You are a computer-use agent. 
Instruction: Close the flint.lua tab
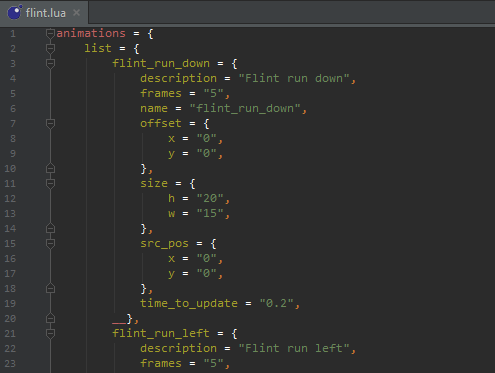coord(76,13)
